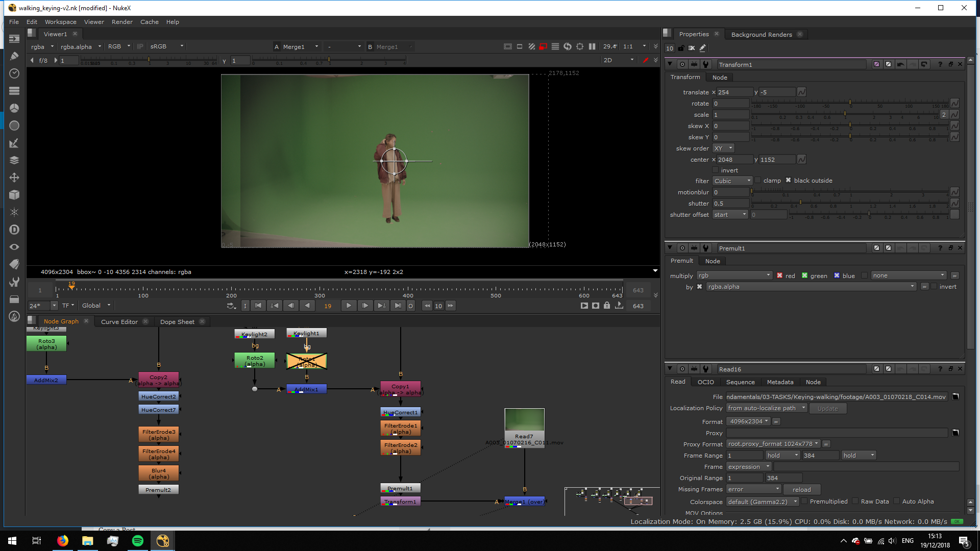
Task: Enable the clamp checkbox in Transform1
Action: pos(758,181)
